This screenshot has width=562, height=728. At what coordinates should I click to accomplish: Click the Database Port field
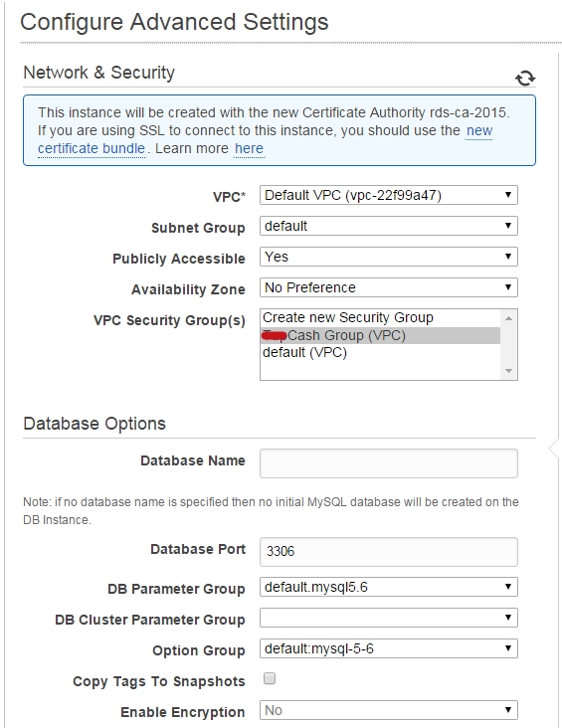tap(389, 552)
